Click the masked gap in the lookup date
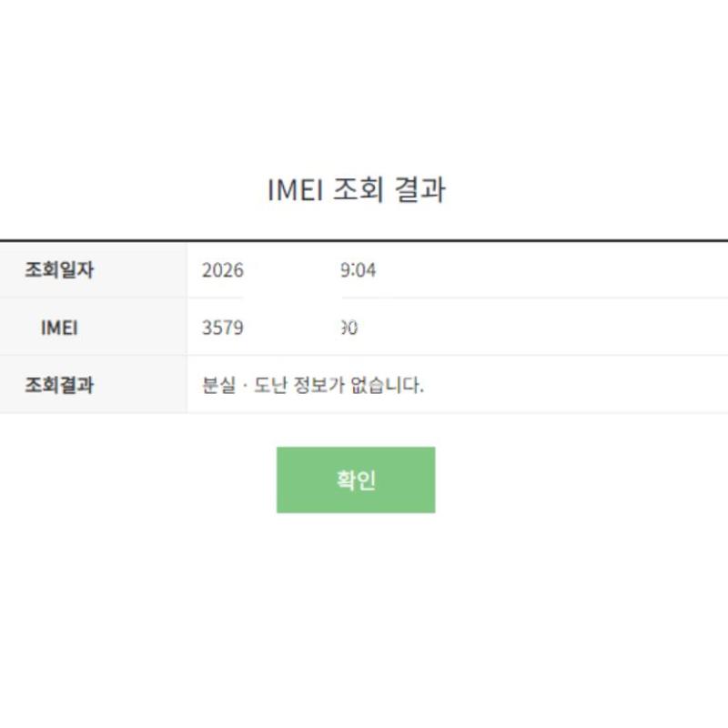The height and width of the screenshot is (728, 728). point(291,270)
